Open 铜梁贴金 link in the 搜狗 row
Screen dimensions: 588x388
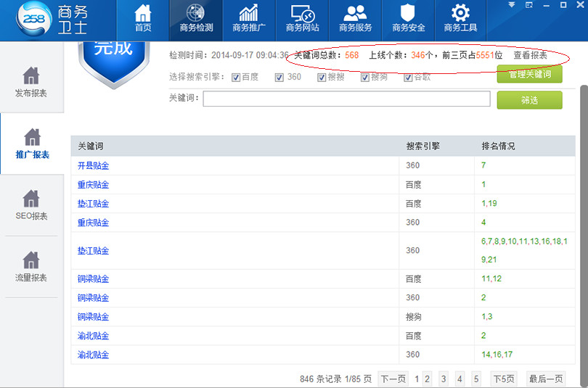[x=93, y=317]
